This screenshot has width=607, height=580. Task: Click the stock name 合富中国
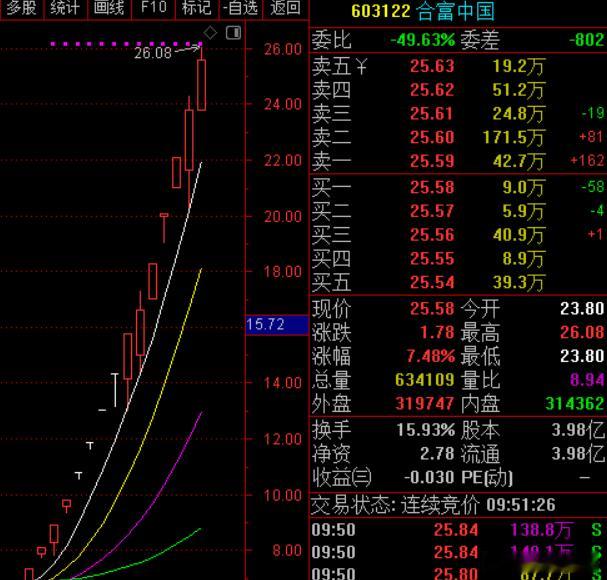[456, 11]
